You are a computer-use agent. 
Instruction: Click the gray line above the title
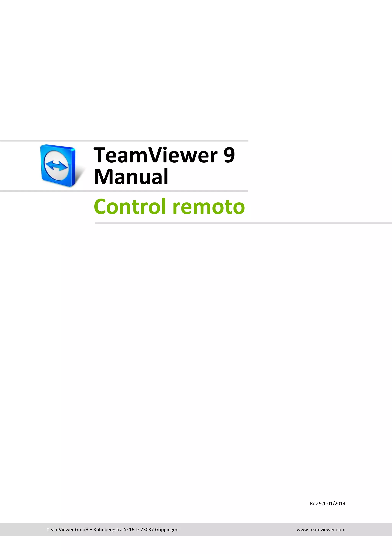(124, 141)
